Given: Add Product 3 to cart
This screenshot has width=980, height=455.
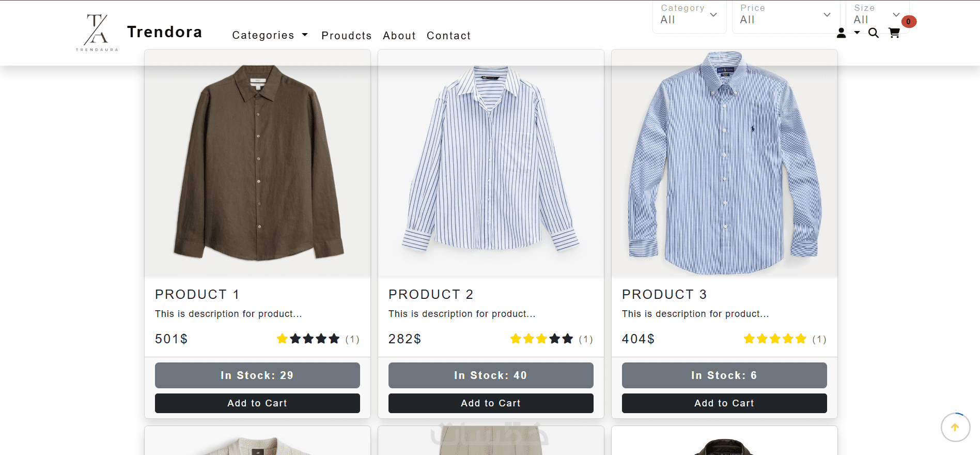Looking at the screenshot, I should 724,403.
